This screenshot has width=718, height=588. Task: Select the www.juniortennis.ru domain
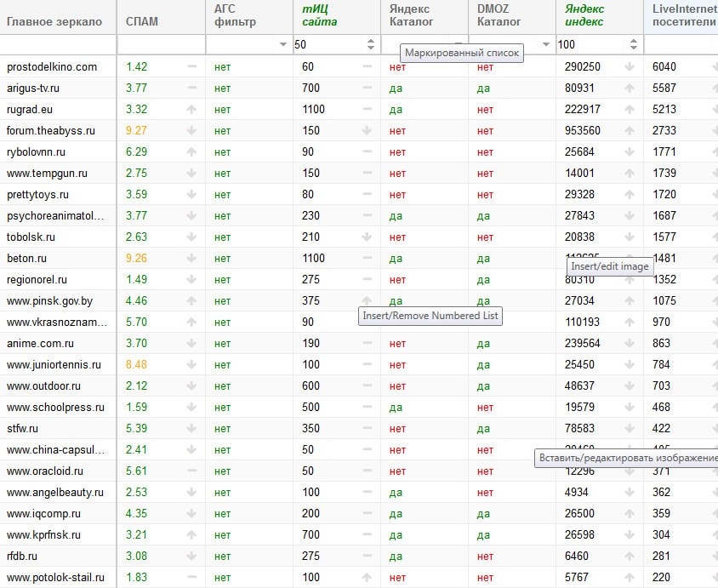(x=54, y=364)
